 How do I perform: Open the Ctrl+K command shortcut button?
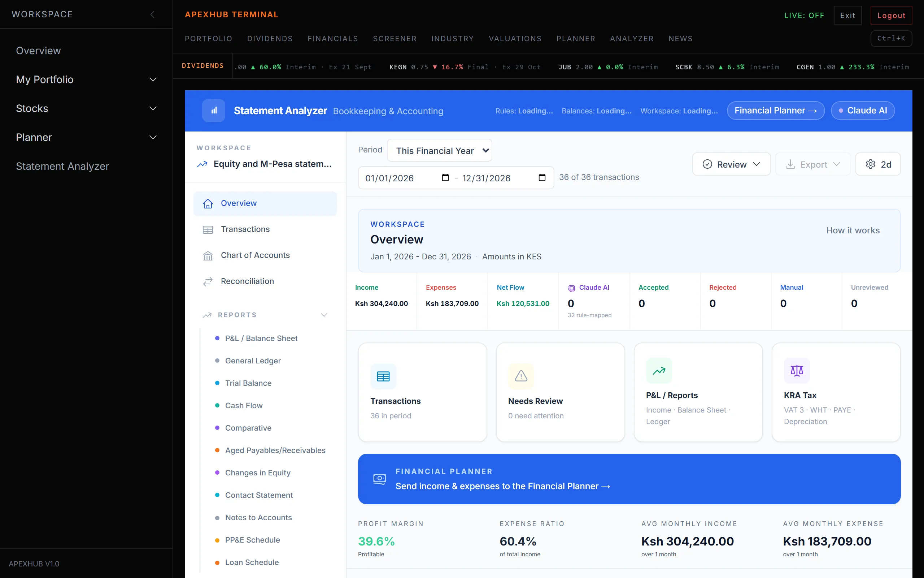point(891,38)
